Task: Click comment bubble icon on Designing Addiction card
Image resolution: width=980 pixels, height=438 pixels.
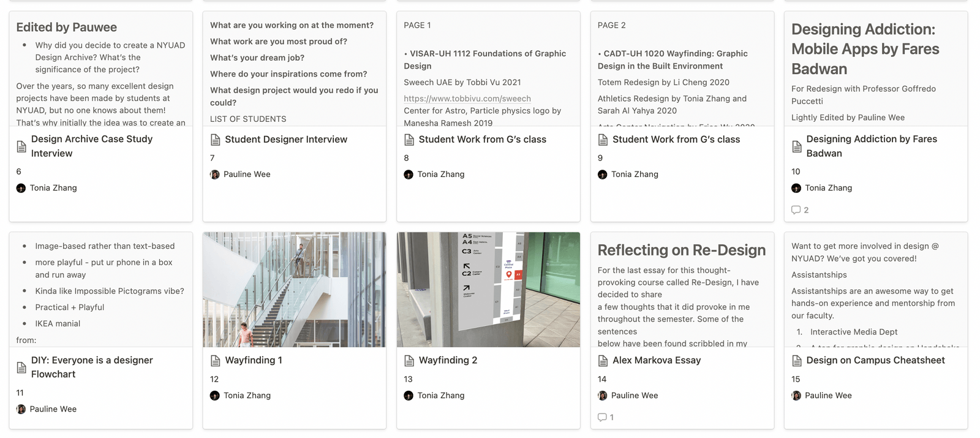Action: tap(796, 210)
